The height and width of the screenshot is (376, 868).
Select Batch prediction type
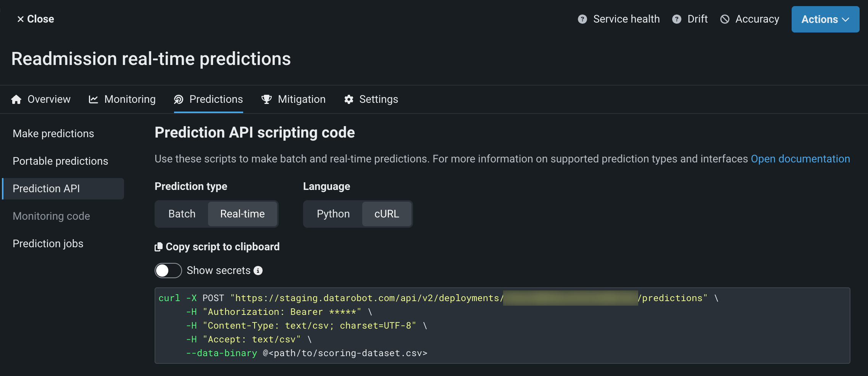[182, 214]
